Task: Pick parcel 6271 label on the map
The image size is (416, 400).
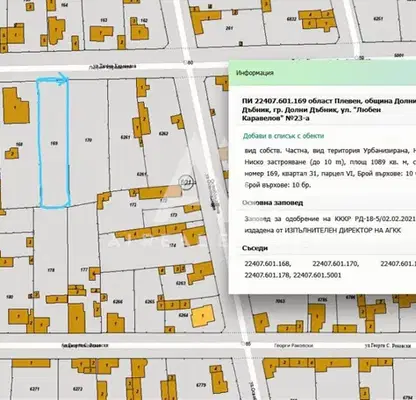Action: (34, 389)
